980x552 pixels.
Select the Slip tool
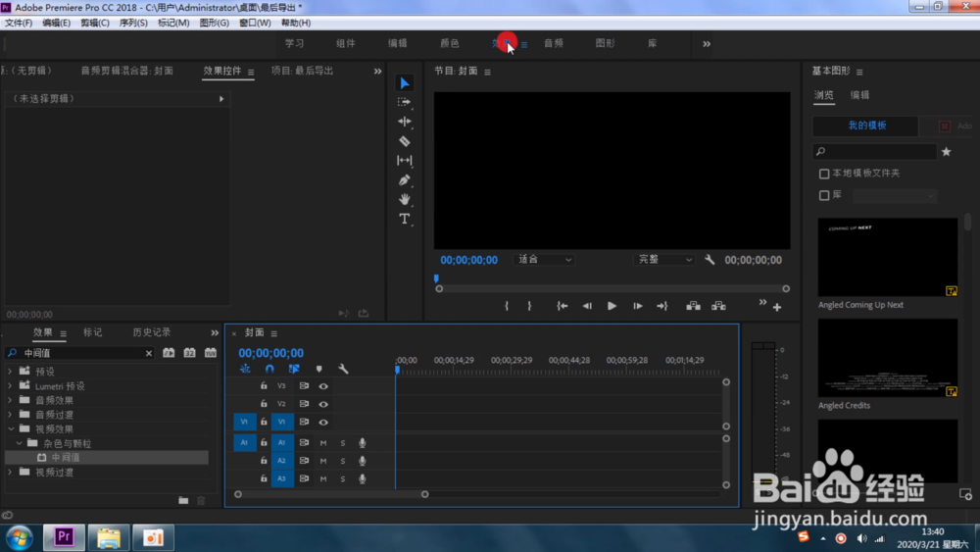tap(405, 160)
